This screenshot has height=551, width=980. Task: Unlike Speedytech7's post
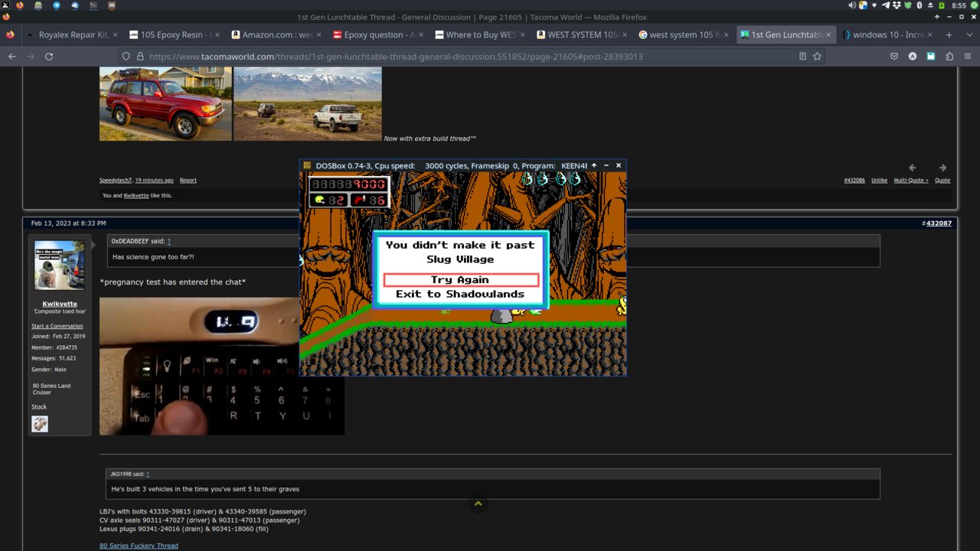[x=880, y=181]
